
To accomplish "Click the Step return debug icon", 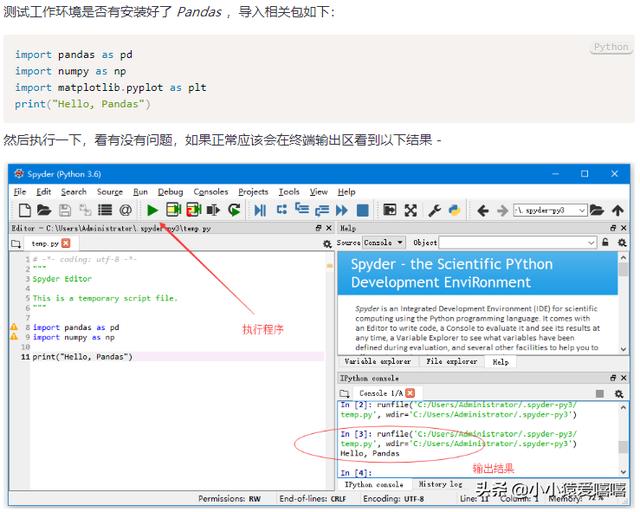I will [322, 210].
